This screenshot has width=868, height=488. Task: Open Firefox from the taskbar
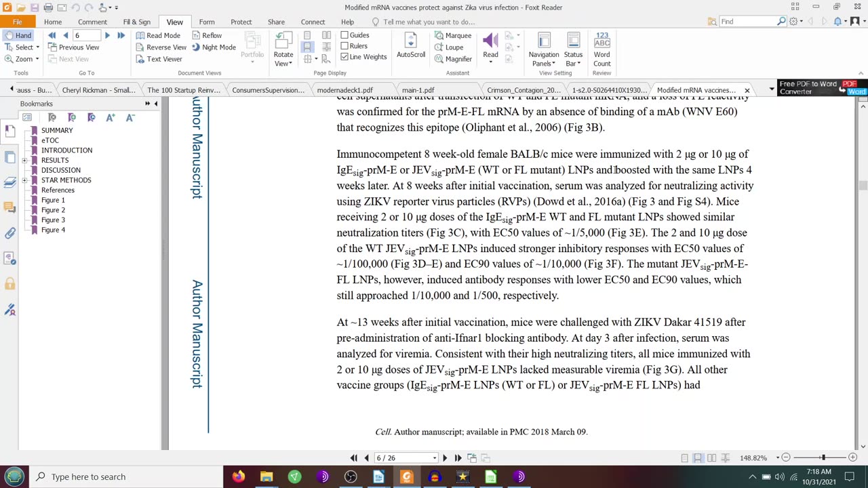(x=238, y=476)
